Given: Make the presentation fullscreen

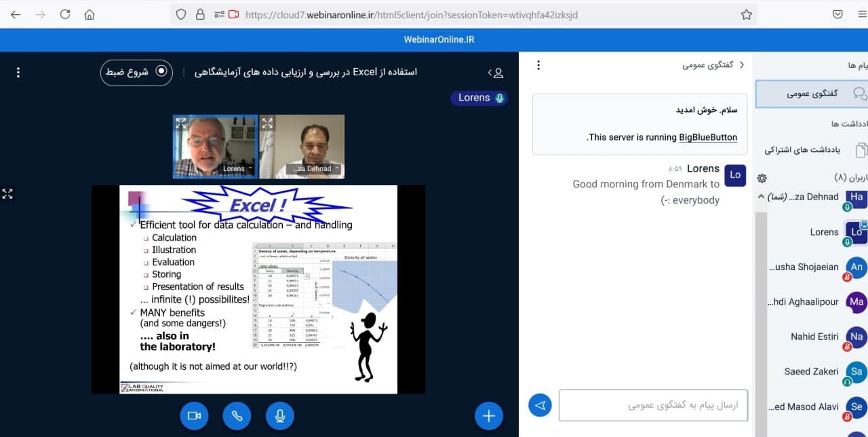Looking at the screenshot, I should pos(7,194).
